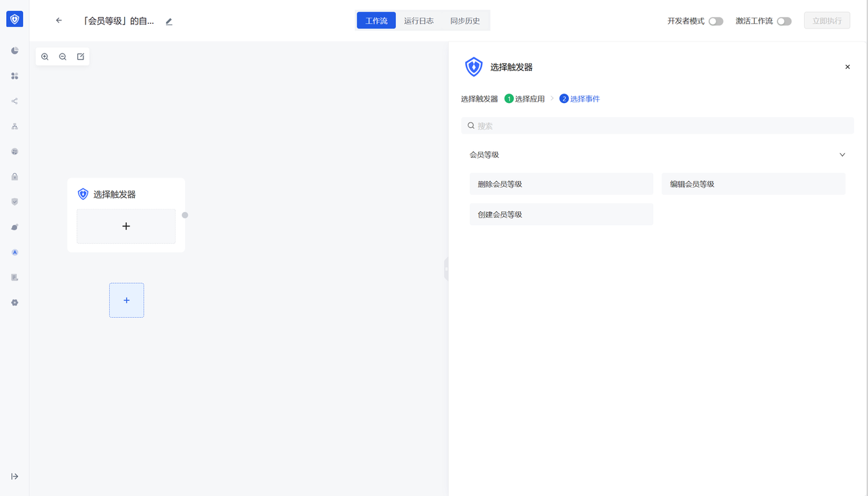Collapse the 会员等级 section chevron
868x496 pixels.
(x=842, y=155)
